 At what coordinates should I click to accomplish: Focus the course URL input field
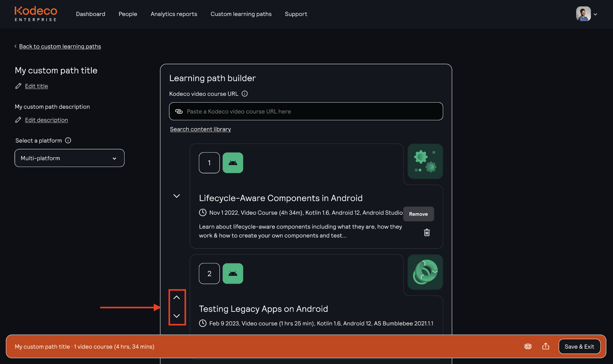(x=306, y=111)
